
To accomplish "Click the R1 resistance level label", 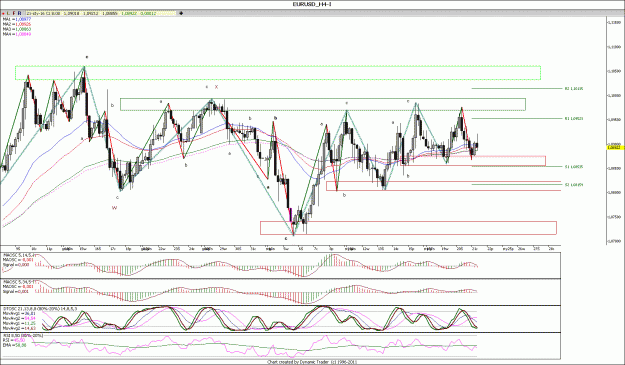I will (x=574, y=119).
